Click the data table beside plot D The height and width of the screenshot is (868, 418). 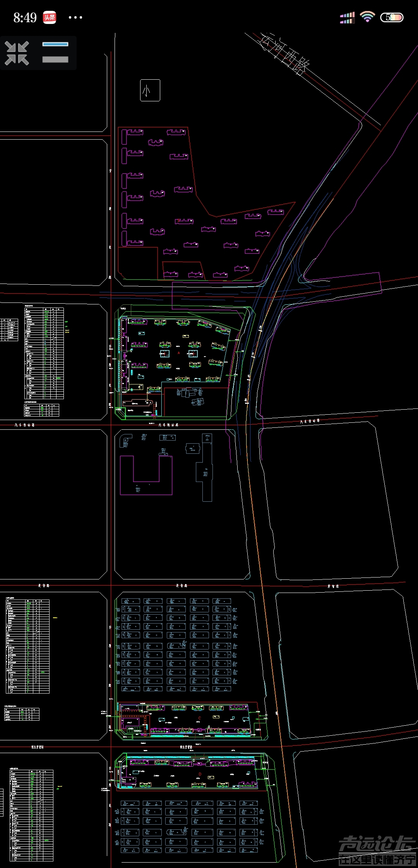pyautogui.click(x=31, y=815)
